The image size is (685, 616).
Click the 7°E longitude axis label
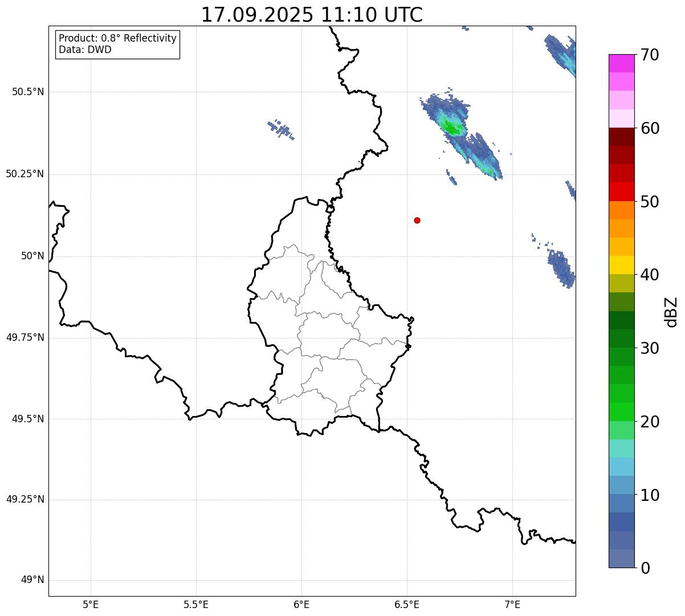click(x=512, y=604)
